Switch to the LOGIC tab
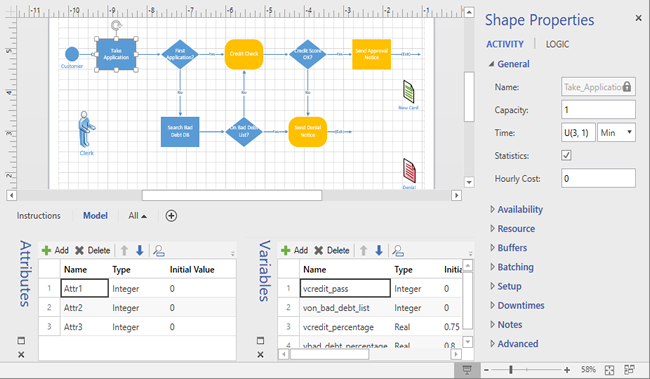Image resolution: width=650 pixels, height=379 pixels. tap(557, 44)
